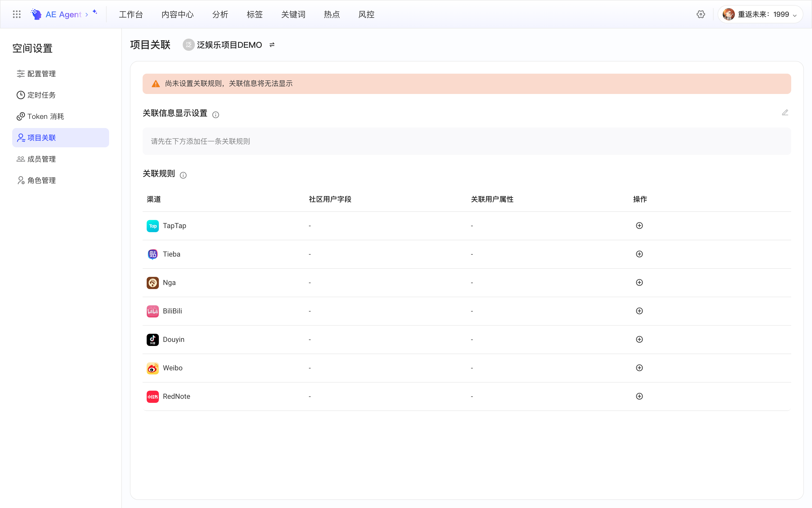812x508 pixels.
Task: Click the 泛娛乐项目DEMO project name
Action: click(x=229, y=45)
